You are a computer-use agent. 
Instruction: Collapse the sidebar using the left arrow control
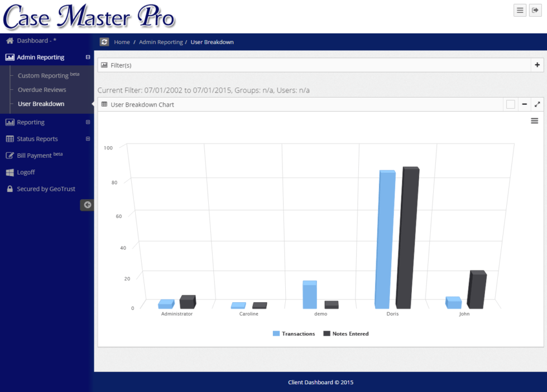pos(87,205)
